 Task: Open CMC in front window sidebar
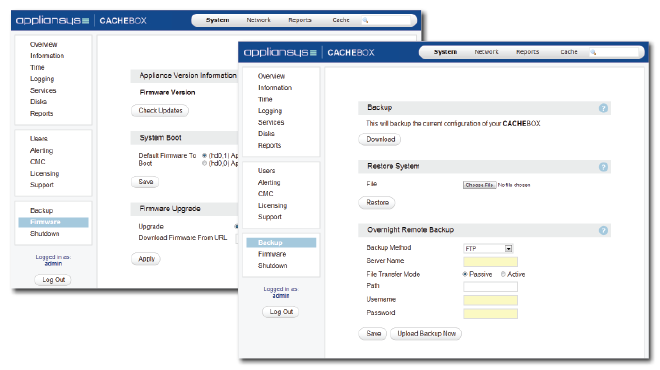click(x=266, y=194)
